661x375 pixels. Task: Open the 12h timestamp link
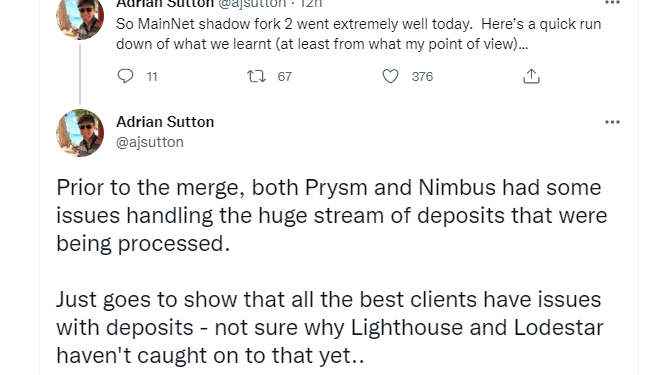pyautogui.click(x=311, y=4)
